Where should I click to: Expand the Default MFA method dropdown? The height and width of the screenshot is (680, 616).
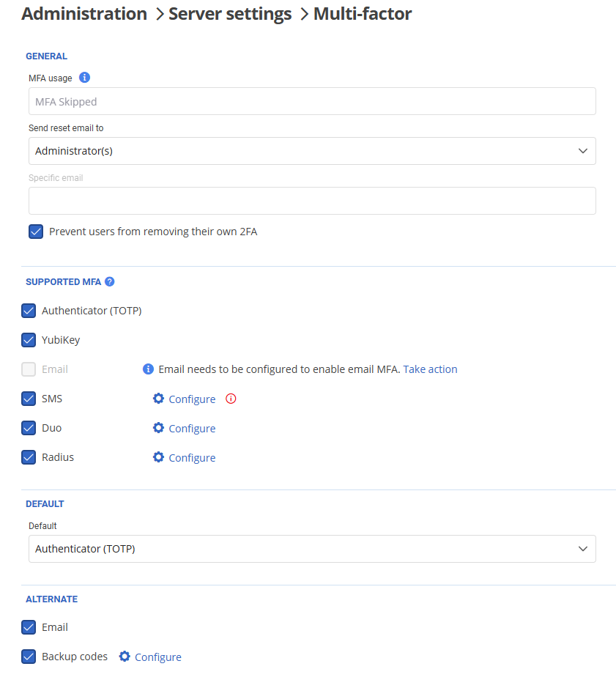click(312, 549)
